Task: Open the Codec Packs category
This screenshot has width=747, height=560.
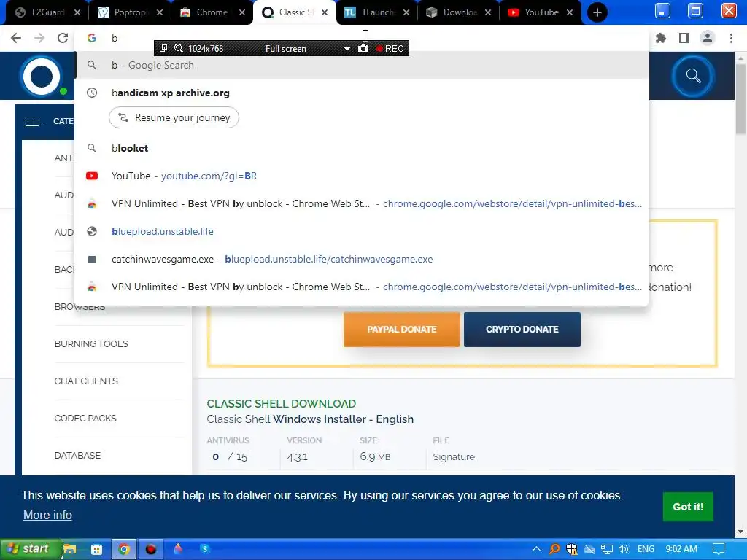Action: pyautogui.click(x=85, y=418)
